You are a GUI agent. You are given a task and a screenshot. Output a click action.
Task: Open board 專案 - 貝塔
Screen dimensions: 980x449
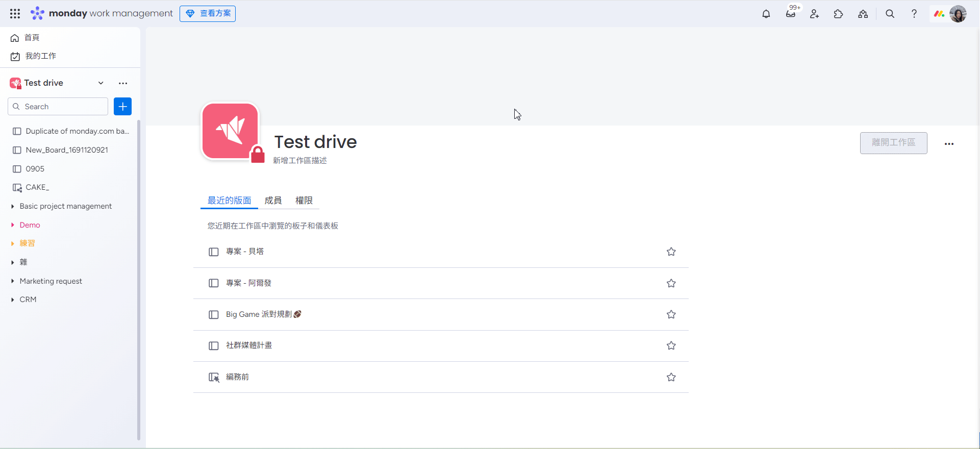245,252
